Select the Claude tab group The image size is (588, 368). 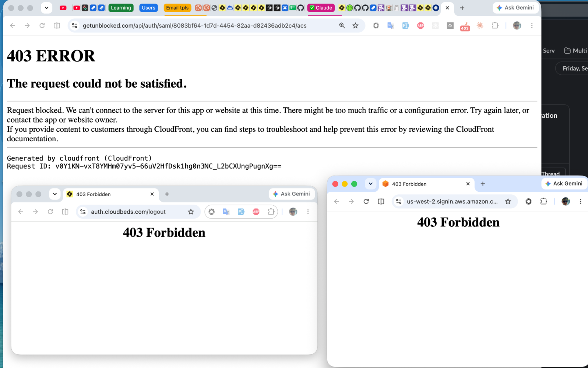(x=321, y=8)
